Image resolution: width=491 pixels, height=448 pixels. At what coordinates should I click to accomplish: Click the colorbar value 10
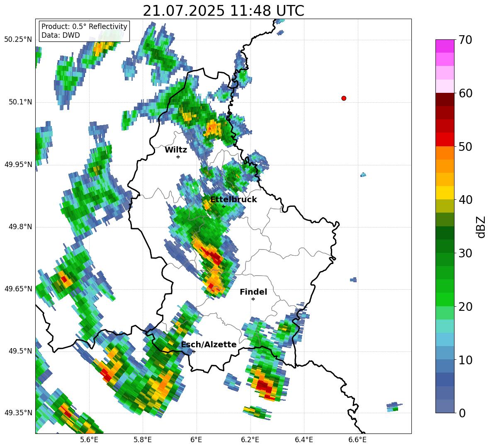[465, 360]
